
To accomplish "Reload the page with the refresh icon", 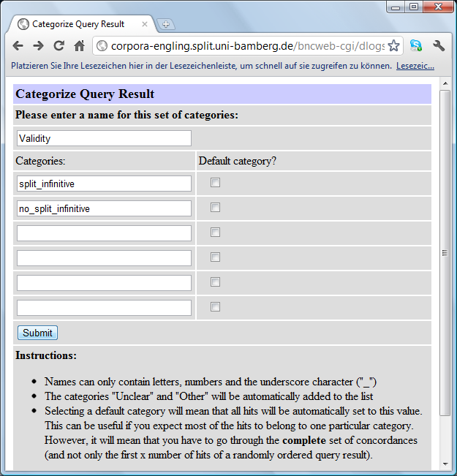I will (59, 46).
